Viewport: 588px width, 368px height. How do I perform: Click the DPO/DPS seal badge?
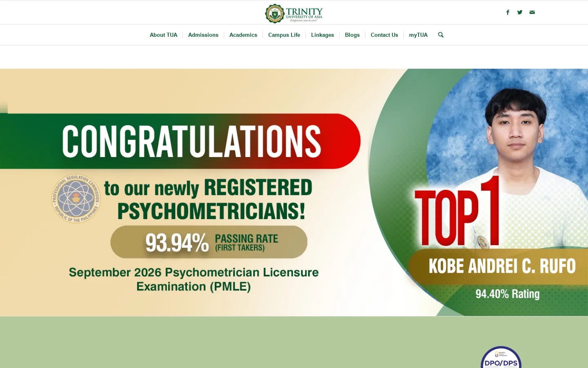[x=501, y=357]
